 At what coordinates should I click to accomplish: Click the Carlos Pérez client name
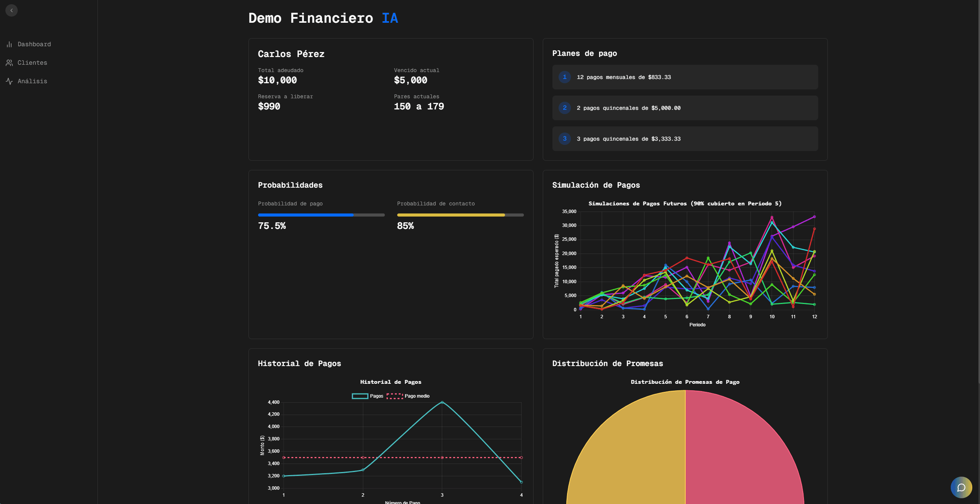[291, 54]
